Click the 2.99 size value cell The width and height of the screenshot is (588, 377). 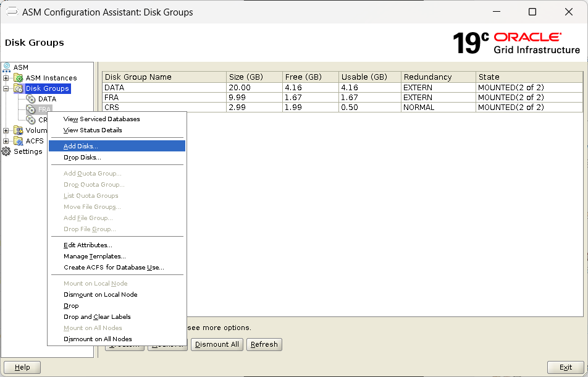(254, 108)
